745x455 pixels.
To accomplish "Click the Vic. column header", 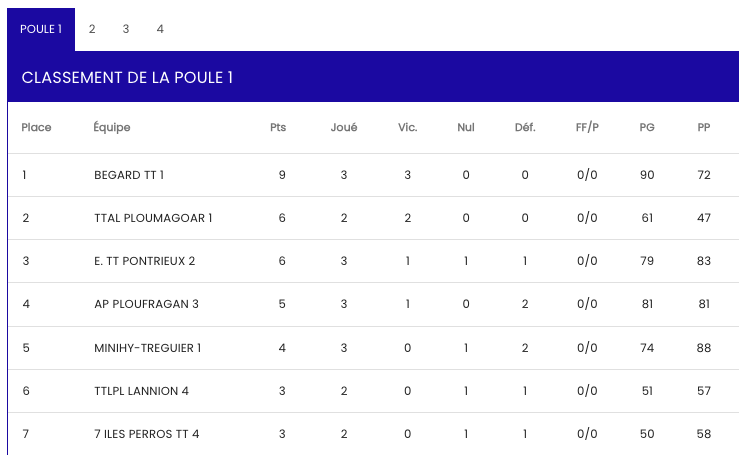I will (x=408, y=128).
